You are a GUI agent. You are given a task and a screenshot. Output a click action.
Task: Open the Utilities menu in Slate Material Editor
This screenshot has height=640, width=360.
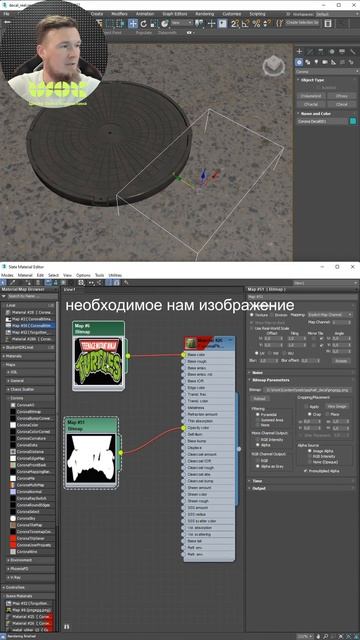click(115, 275)
